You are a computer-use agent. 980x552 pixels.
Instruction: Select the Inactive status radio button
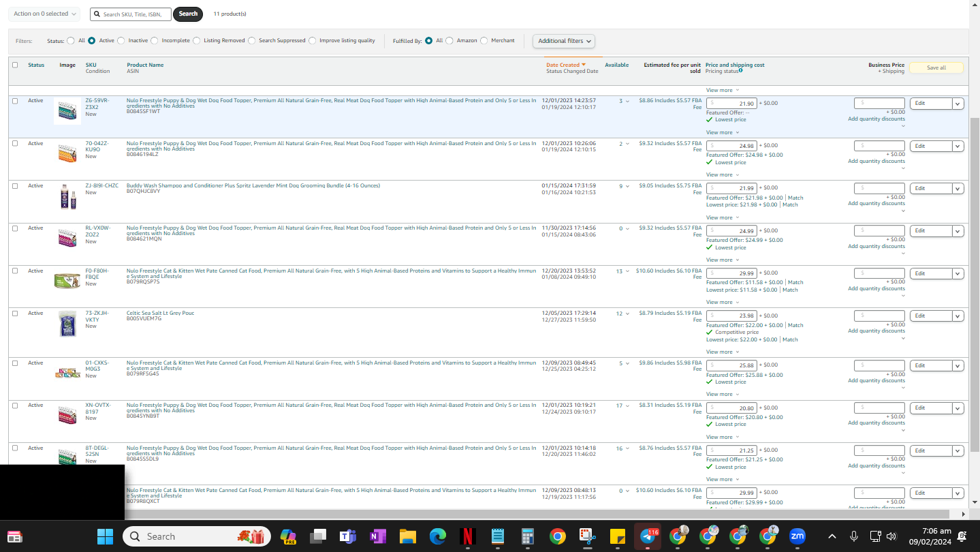click(121, 41)
